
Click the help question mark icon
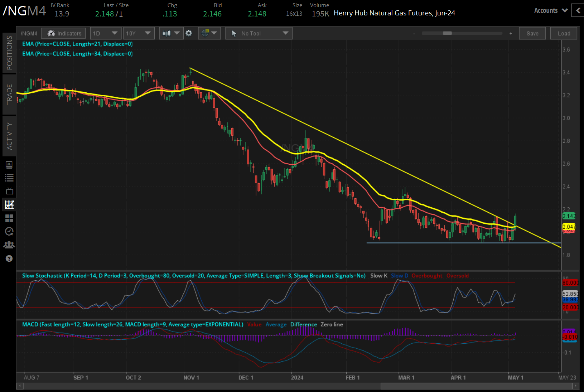tap(9, 258)
